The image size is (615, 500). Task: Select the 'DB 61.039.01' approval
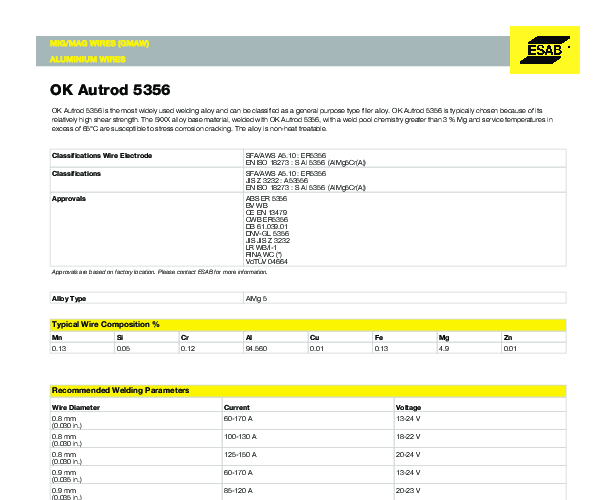pos(267,227)
